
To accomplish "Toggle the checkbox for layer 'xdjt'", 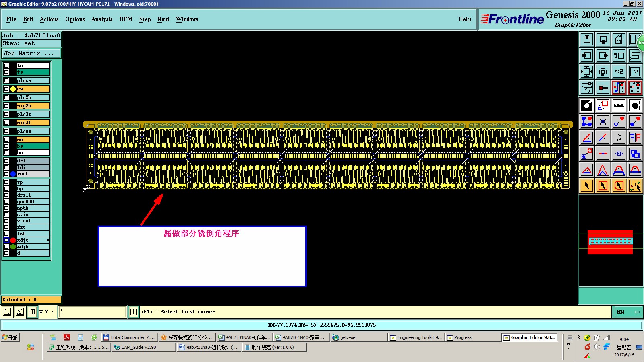I will coord(6,240).
